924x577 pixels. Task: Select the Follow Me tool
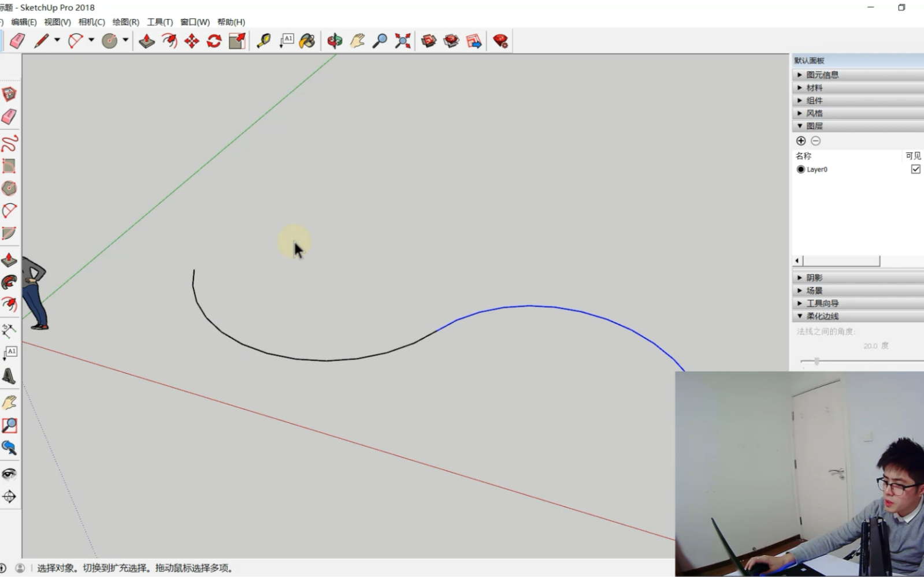coord(9,282)
